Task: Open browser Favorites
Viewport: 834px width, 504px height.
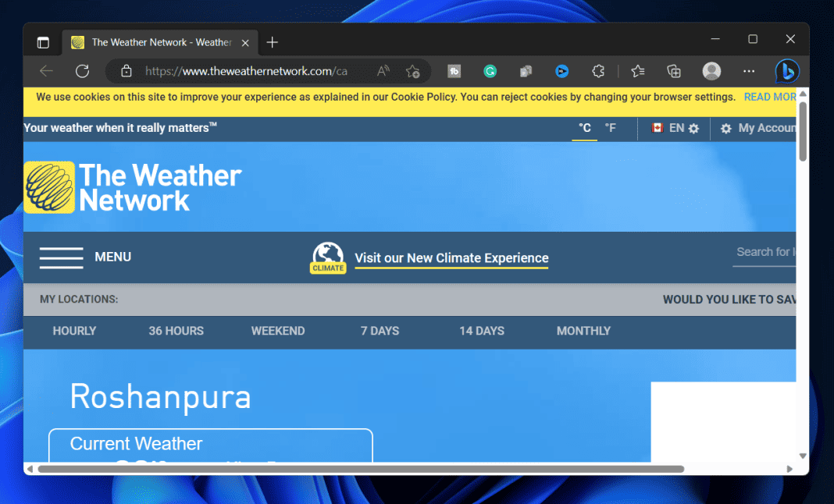Action: 637,71
